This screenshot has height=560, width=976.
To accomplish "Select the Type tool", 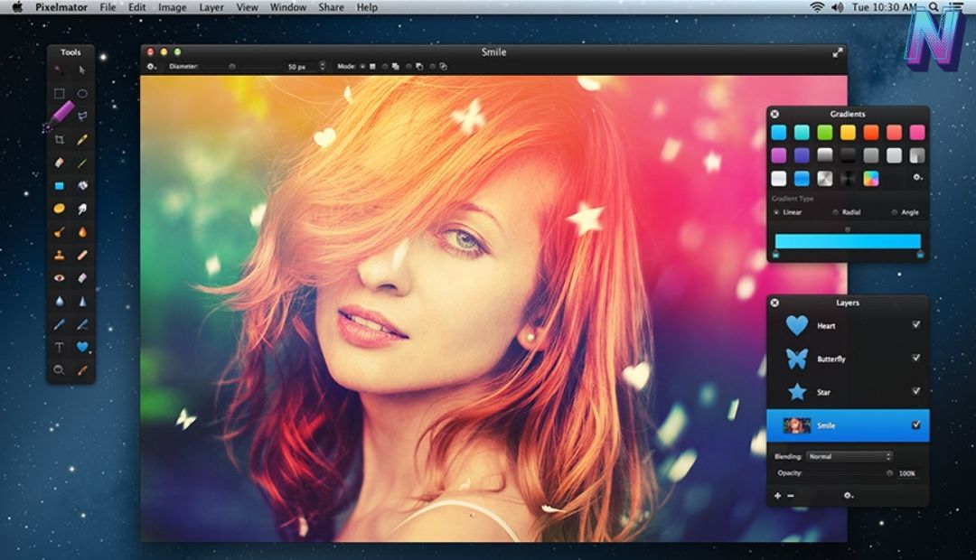I will 59,347.
